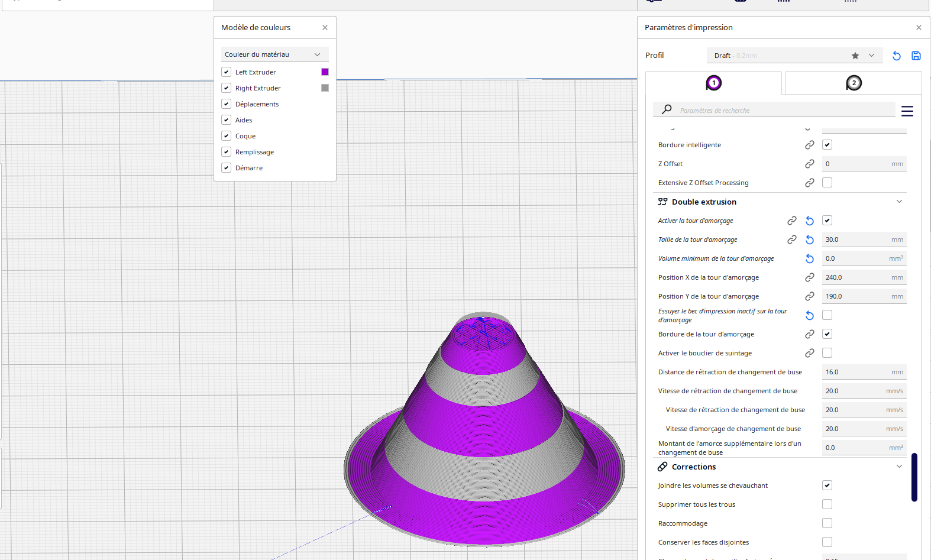Reset the print profile changes
Screen dimensions: 931x560
coord(897,56)
